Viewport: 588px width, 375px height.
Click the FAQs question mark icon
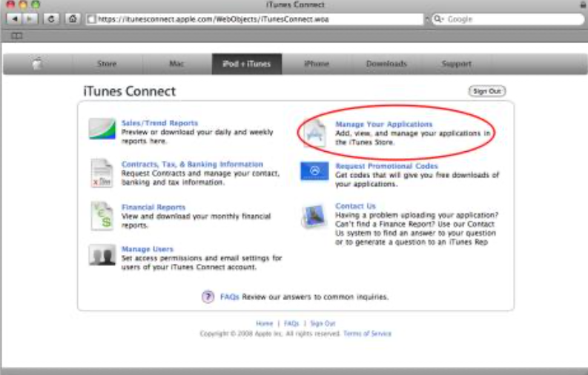click(208, 296)
